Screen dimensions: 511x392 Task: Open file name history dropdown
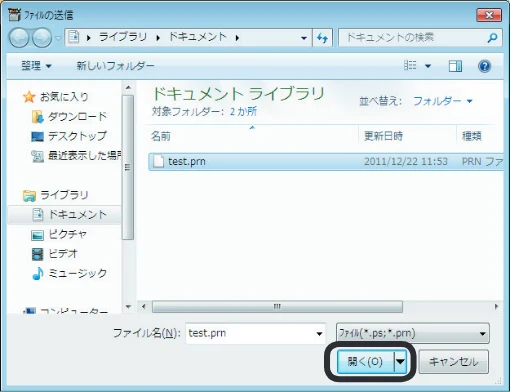(x=319, y=334)
